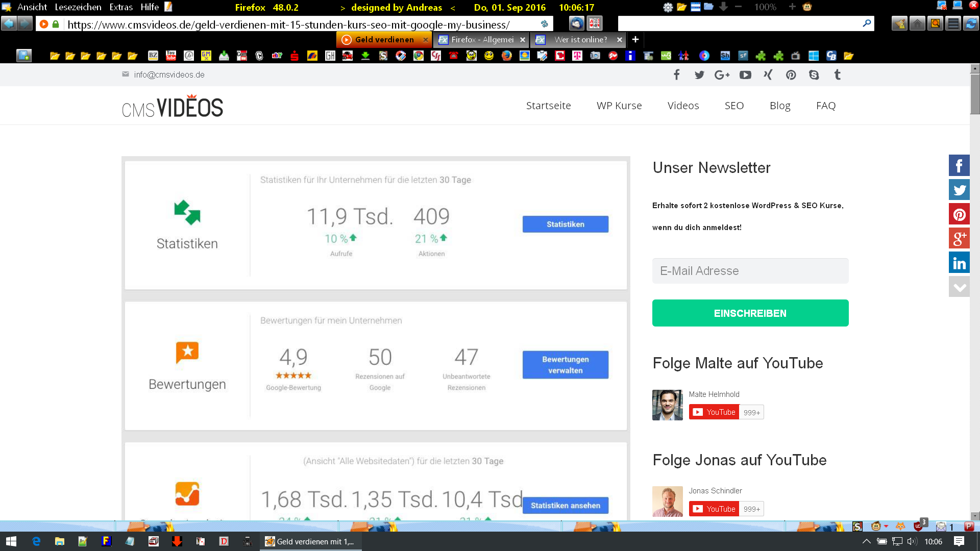Click the EINSCHREIBEN button
This screenshot has width=980, height=551.
pyautogui.click(x=750, y=313)
